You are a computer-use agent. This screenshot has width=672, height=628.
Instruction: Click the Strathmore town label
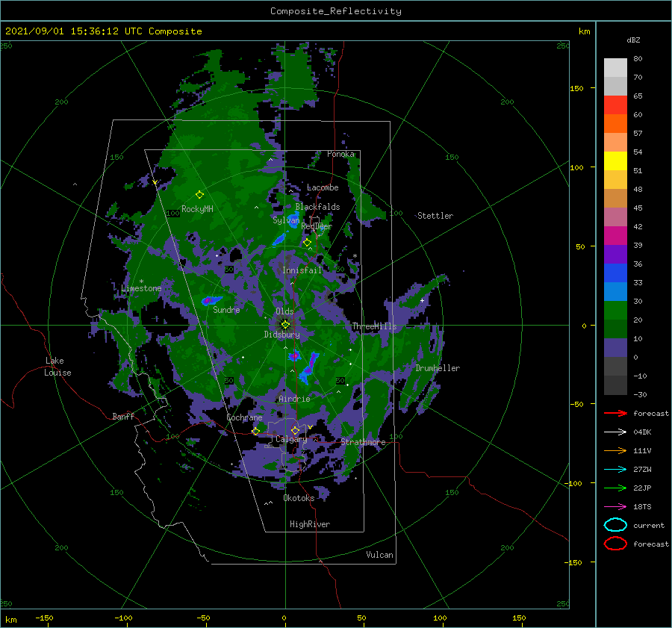(363, 442)
